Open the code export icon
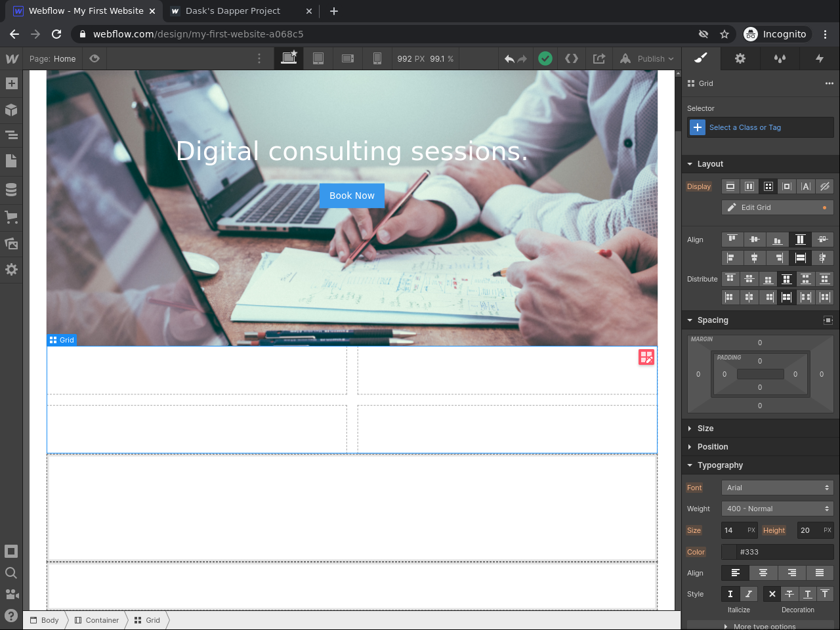 pyautogui.click(x=572, y=58)
